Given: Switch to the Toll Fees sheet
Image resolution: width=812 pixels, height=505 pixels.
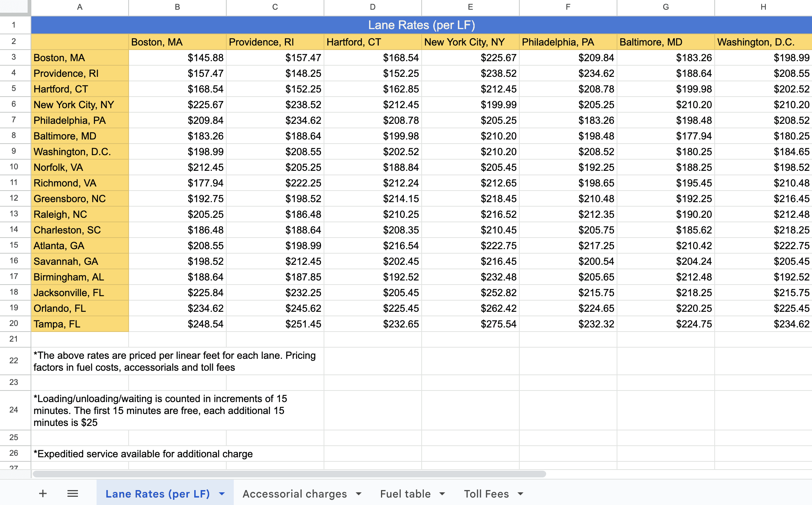Looking at the screenshot, I should [486, 494].
